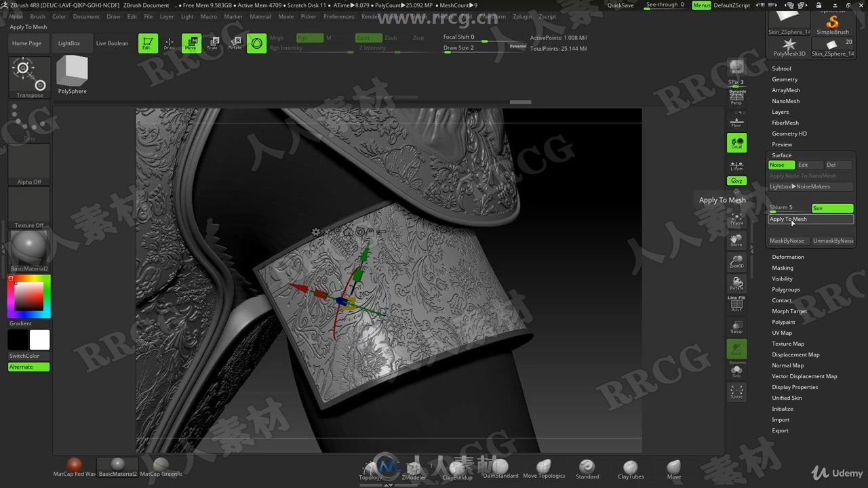868x488 pixels.
Task: Expand the Masking section
Action: coord(783,268)
